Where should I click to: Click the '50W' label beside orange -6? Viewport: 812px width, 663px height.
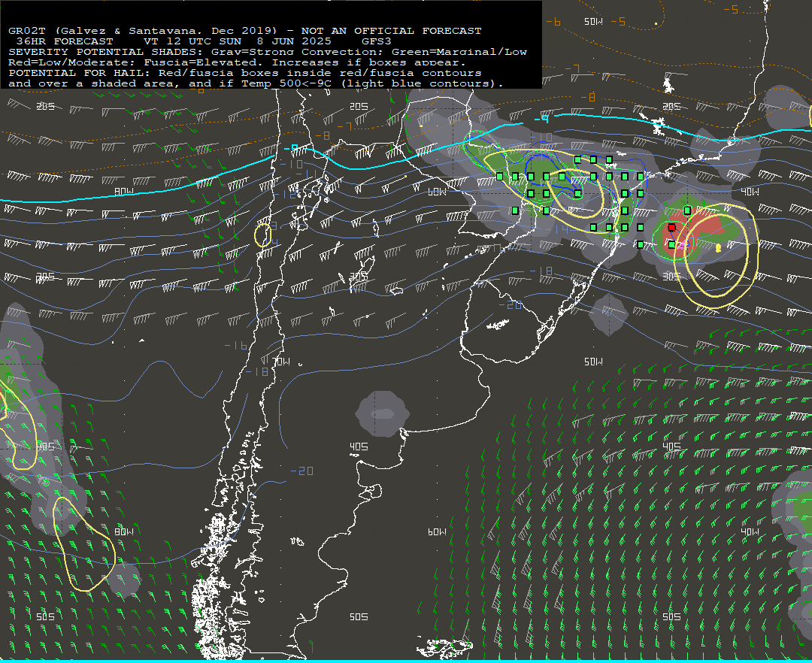tap(593, 22)
